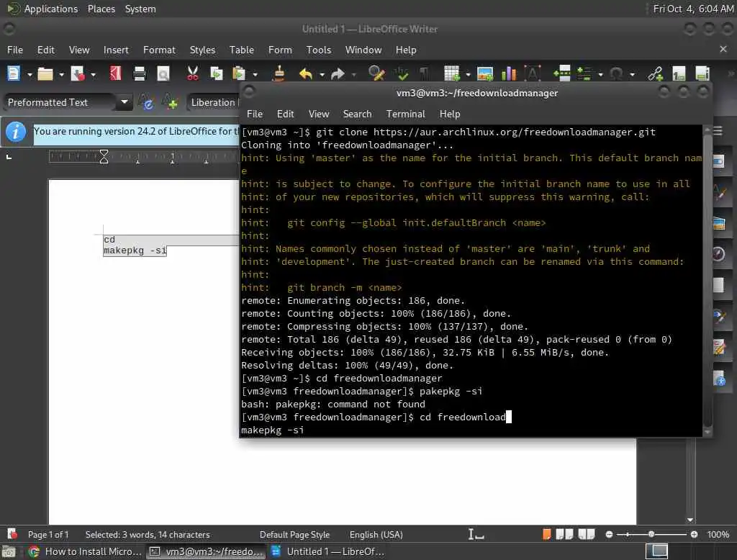Cut selection with the scissors icon
This screenshot has width=737, height=560.
(x=192, y=74)
